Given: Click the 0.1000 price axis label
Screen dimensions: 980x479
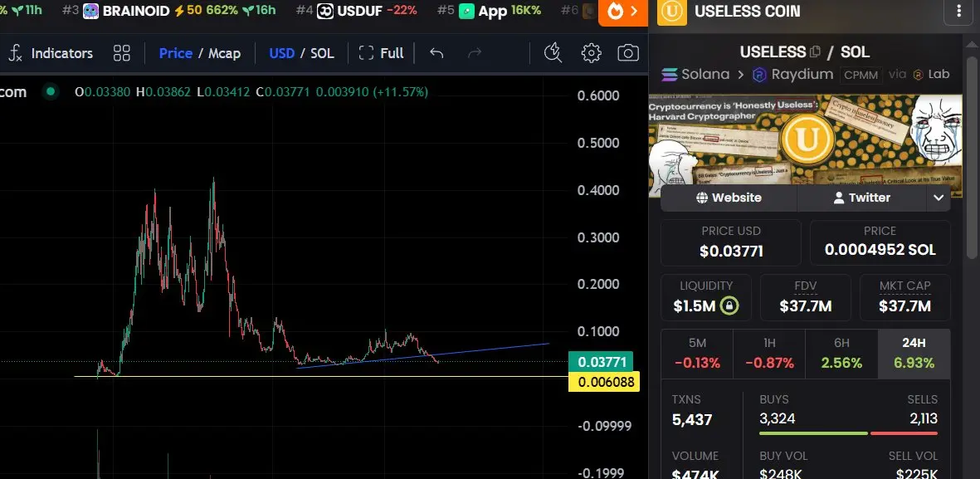Looking at the screenshot, I should coord(599,331).
